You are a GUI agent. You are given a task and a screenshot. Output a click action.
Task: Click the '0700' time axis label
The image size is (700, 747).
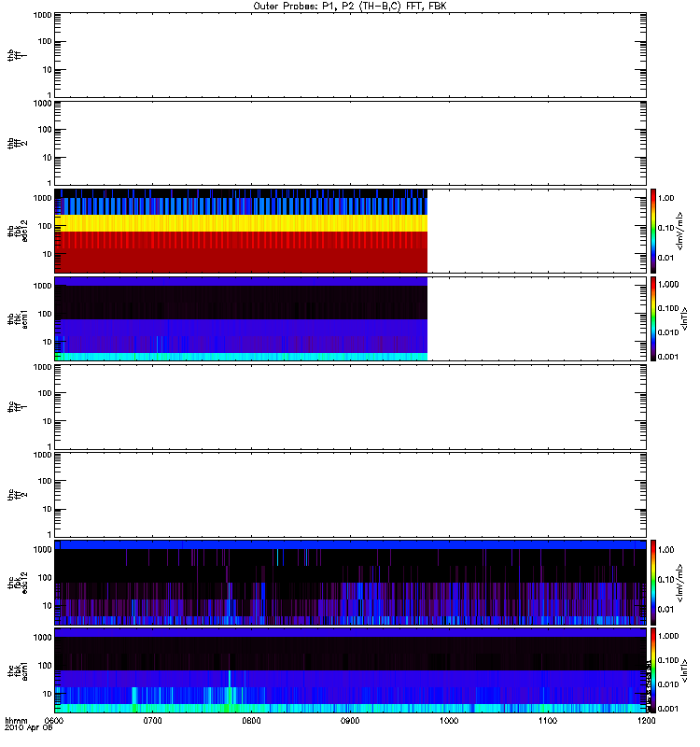tap(153, 720)
